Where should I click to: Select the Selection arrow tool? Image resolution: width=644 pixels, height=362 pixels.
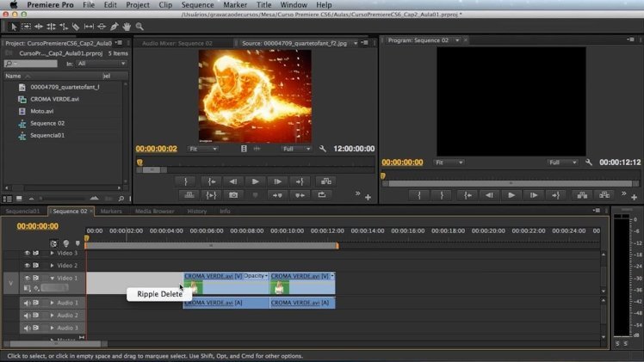pyautogui.click(x=13, y=27)
